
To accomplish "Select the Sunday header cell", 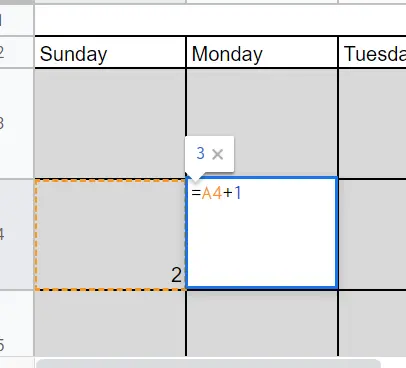I will pos(110,52).
